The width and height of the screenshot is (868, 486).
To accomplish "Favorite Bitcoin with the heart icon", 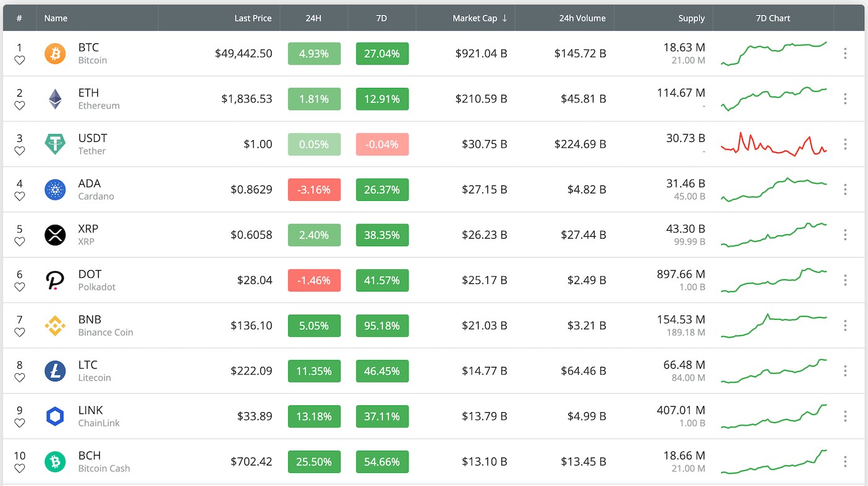I will coord(20,61).
